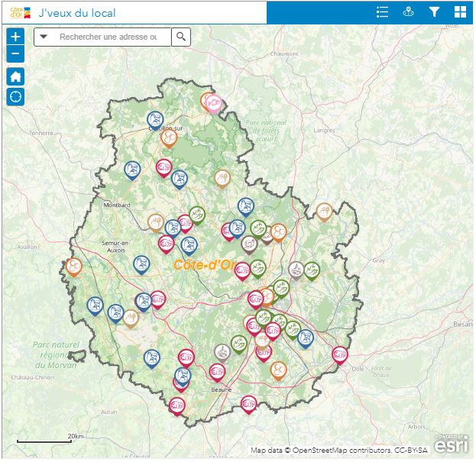Click the Gray town label
476x462 pixels.
[x=379, y=260]
